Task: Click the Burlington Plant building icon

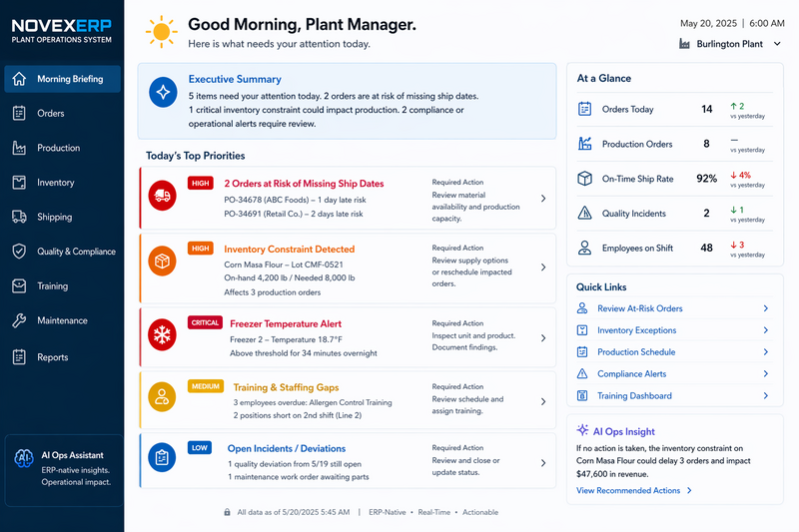Action: [x=684, y=44]
